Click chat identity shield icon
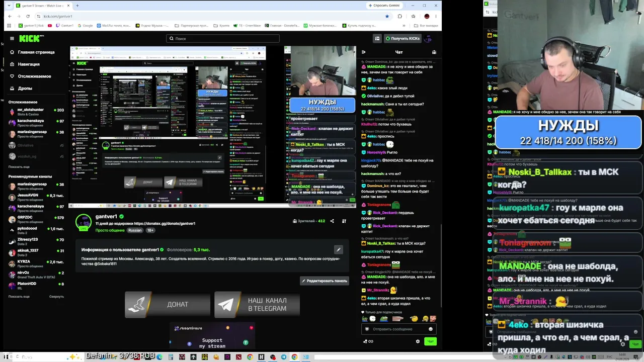Screen dimensions: 644x362 (x=367, y=329)
